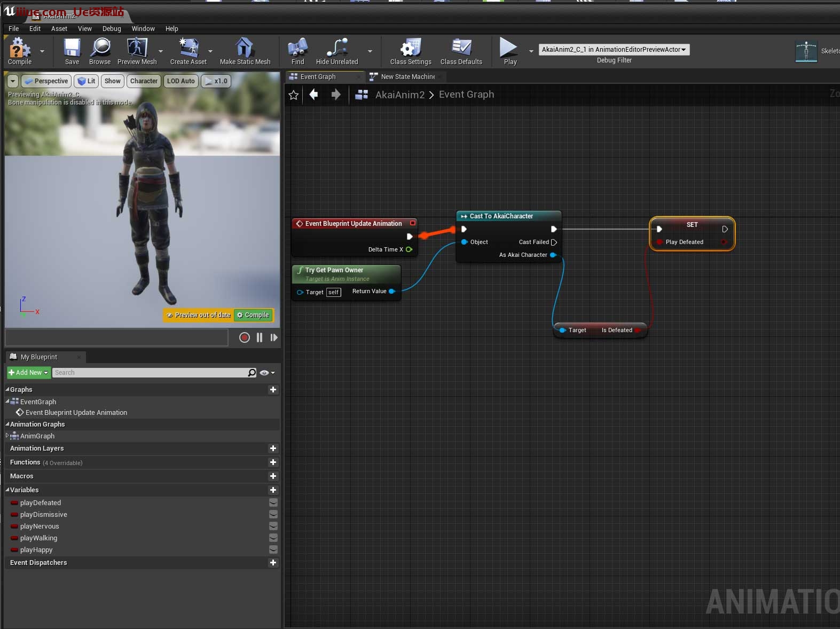Toggle visibility of the playDefeated variable
The image size is (840, 629).
click(273, 502)
